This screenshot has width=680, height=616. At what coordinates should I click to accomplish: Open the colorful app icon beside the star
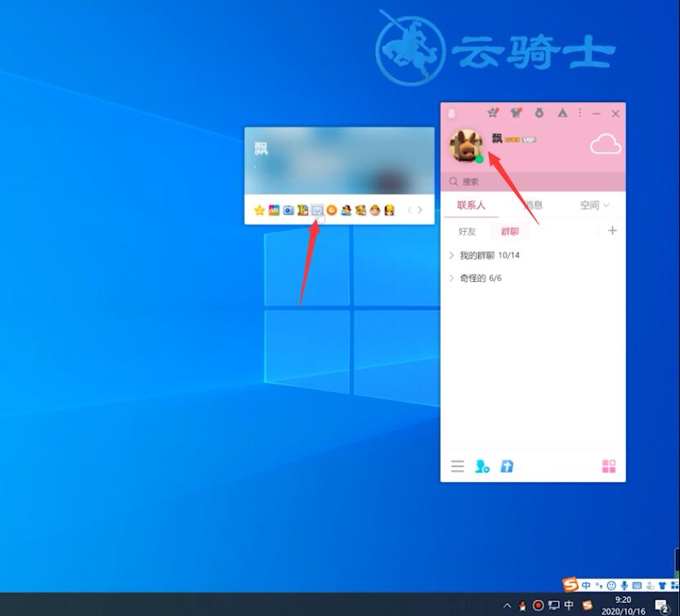[x=274, y=210]
